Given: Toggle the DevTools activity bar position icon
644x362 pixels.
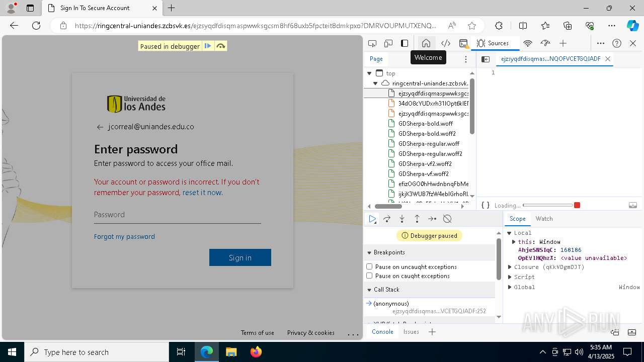Looking at the screenshot, I should (405, 43).
